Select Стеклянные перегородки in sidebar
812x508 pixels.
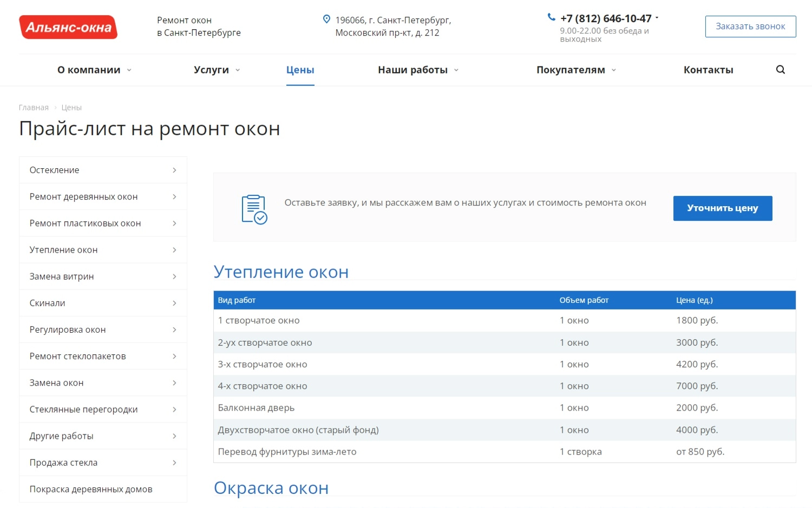pyautogui.click(x=103, y=410)
